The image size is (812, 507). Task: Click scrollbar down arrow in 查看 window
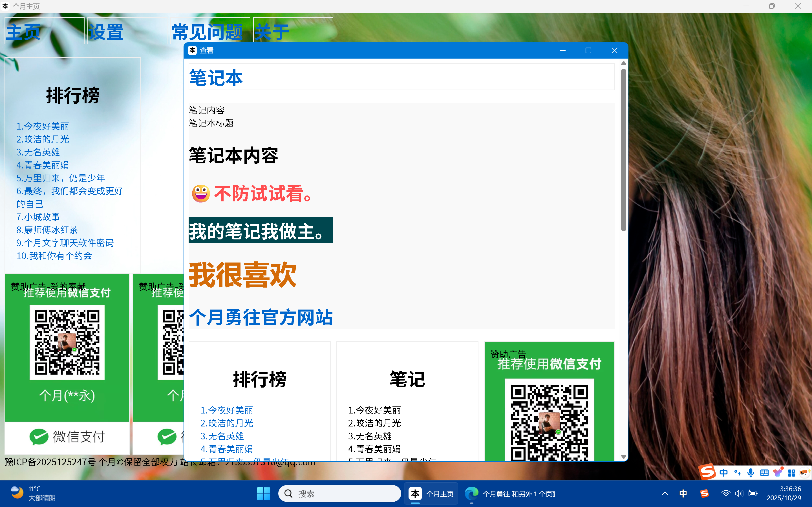point(623,457)
